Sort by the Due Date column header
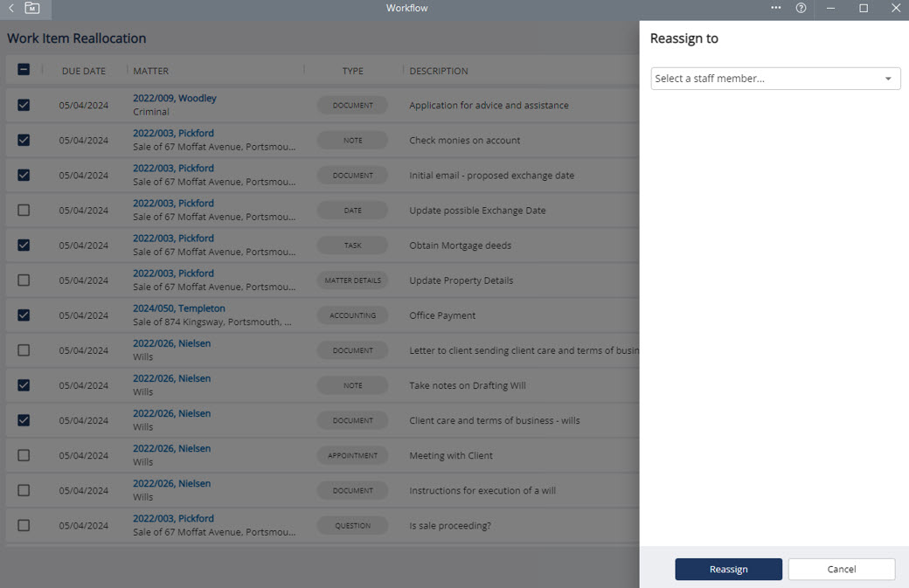This screenshot has width=909, height=588. (x=83, y=71)
